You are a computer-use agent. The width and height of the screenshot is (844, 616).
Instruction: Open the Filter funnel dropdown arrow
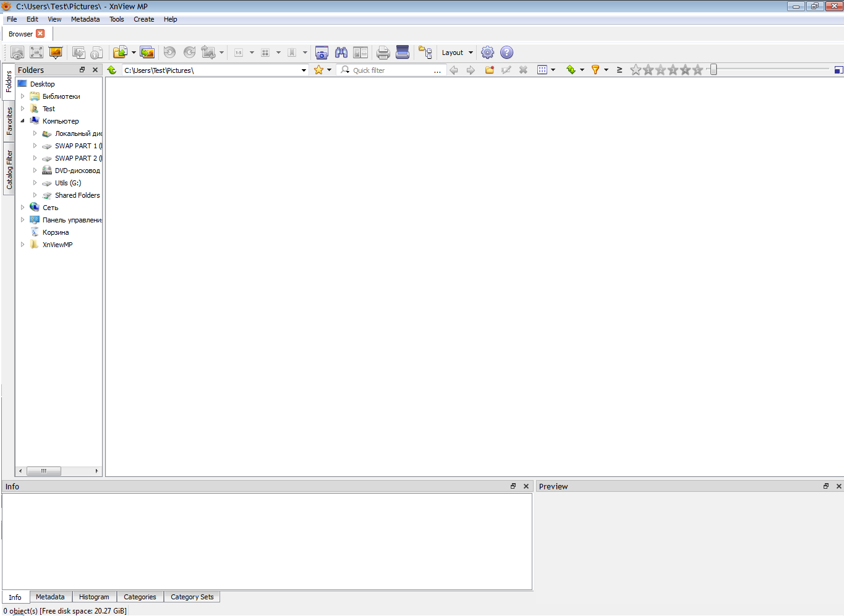606,70
